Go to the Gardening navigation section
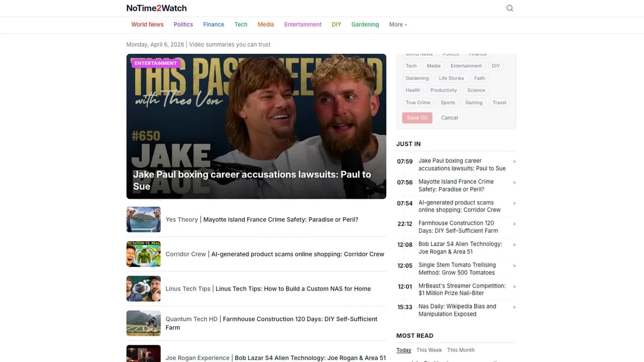The height and width of the screenshot is (362, 644). coord(365,25)
